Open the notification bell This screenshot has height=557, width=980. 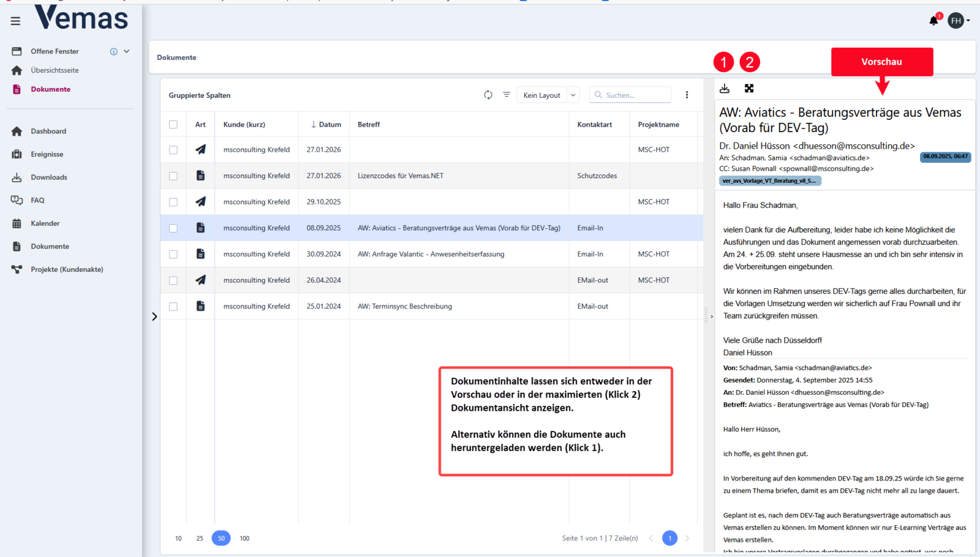(933, 21)
